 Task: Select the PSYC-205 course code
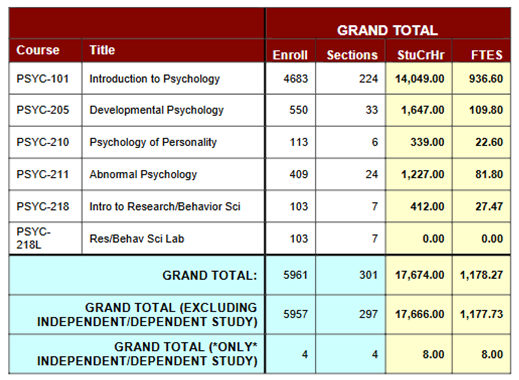[43, 110]
